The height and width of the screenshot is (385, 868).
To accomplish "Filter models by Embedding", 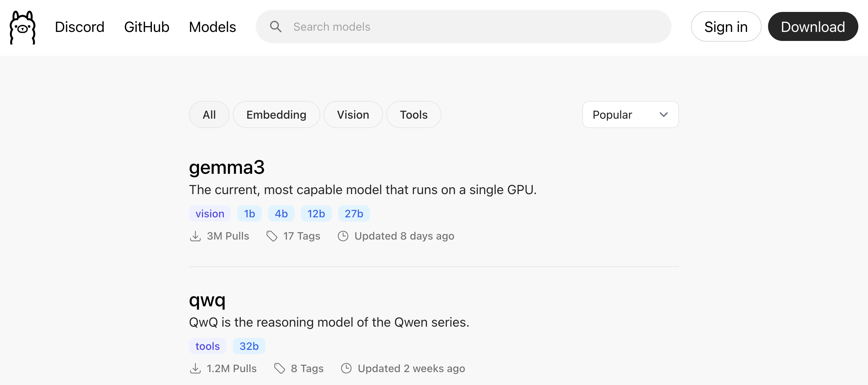I will (x=276, y=114).
